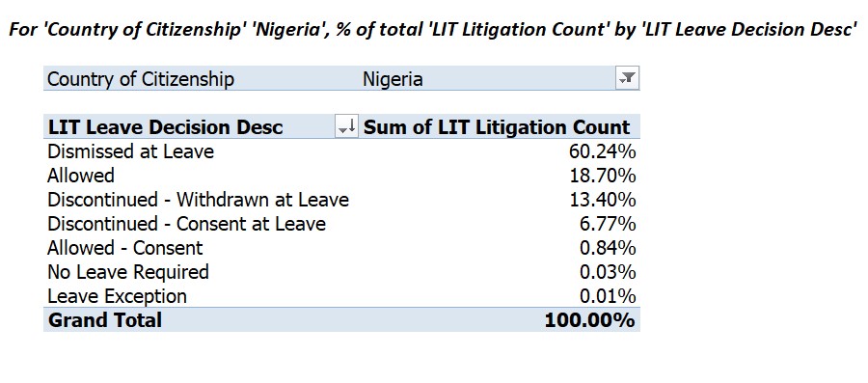This screenshot has width=868, height=383.
Task: Click the chart title text at top
Action: coord(433,30)
